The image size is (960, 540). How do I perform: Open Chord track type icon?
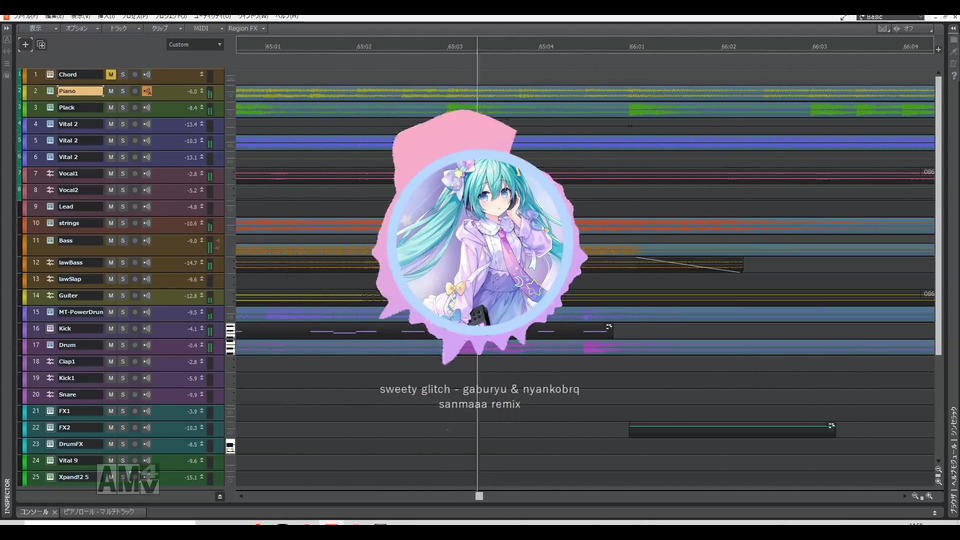point(50,74)
